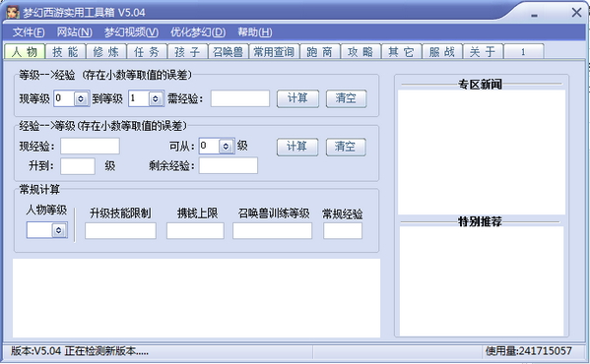Click the 常规经验 field
Viewport: 590px width, 364px height.
343,230
